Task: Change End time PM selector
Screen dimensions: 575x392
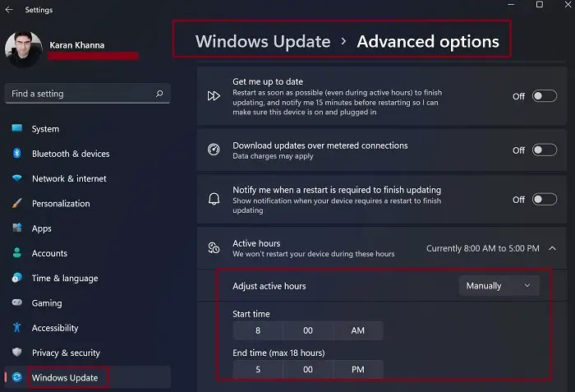Action: coord(358,370)
